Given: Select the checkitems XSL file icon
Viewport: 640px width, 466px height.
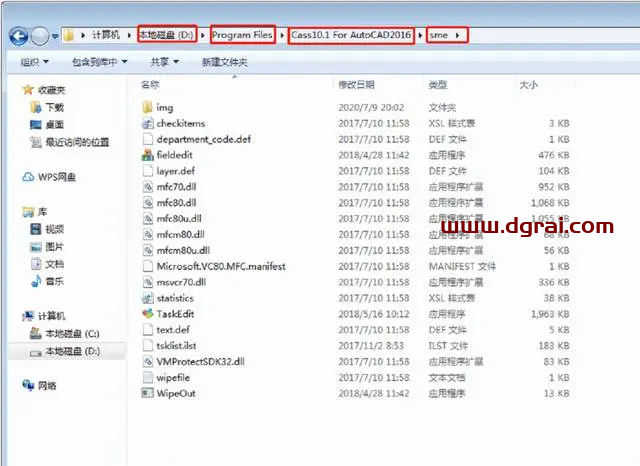Looking at the screenshot, I should pyautogui.click(x=147, y=123).
